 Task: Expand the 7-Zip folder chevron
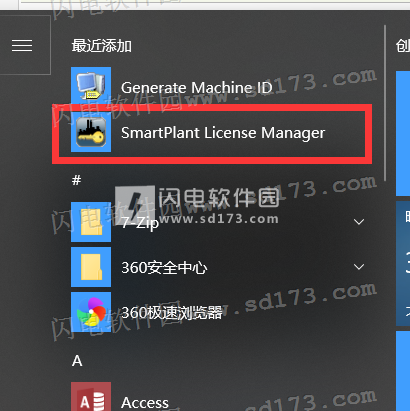pyautogui.click(x=359, y=222)
